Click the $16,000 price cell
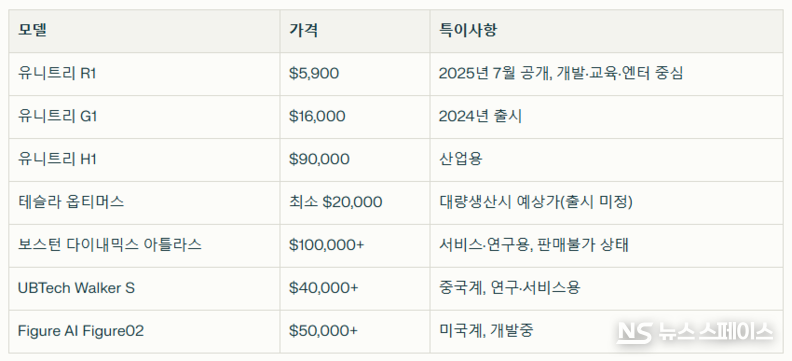Image resolution: width=792 pixels, height=361 pixels. (355, 117)
